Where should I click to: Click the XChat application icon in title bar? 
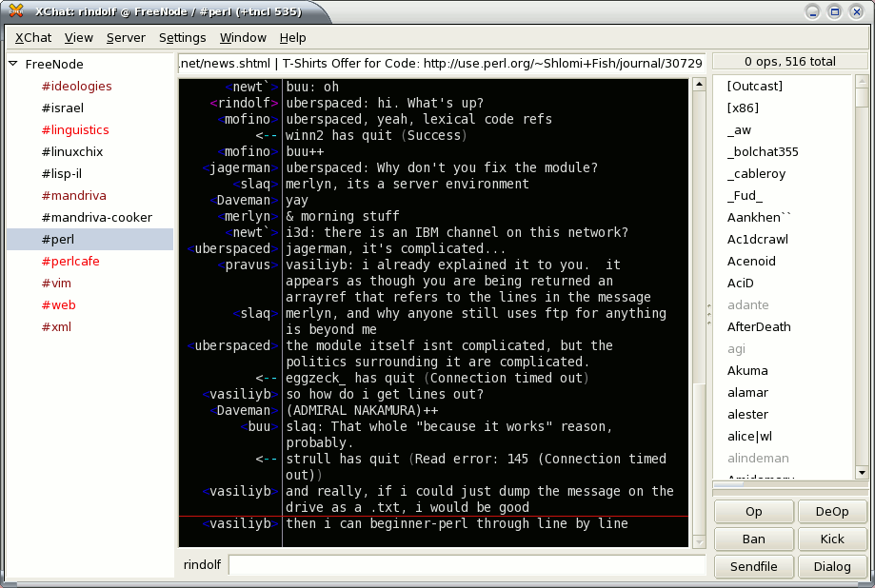point(16,10)
